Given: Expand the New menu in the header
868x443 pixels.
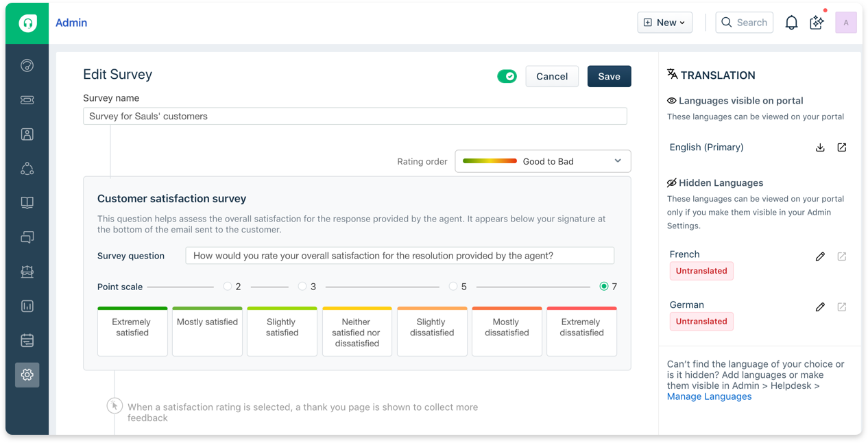Looking at the screenshot, I should (664, 22).
